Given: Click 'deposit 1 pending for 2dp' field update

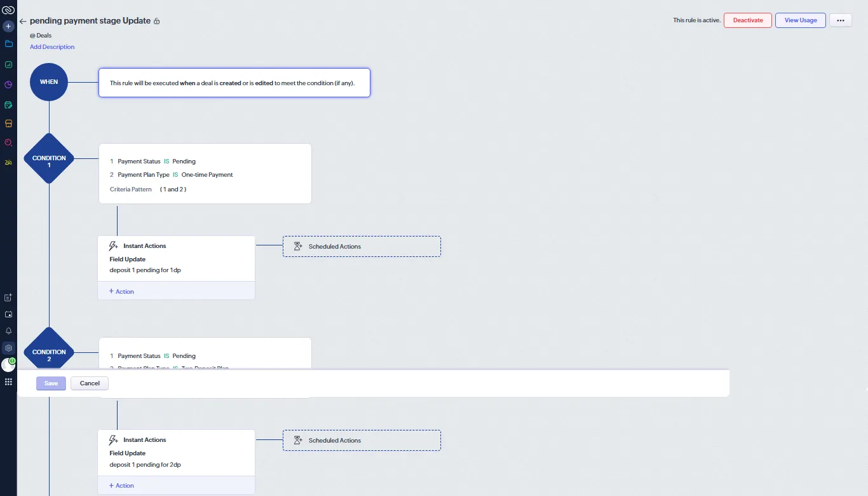Looking at the screenshot, I should pos(146,465).
